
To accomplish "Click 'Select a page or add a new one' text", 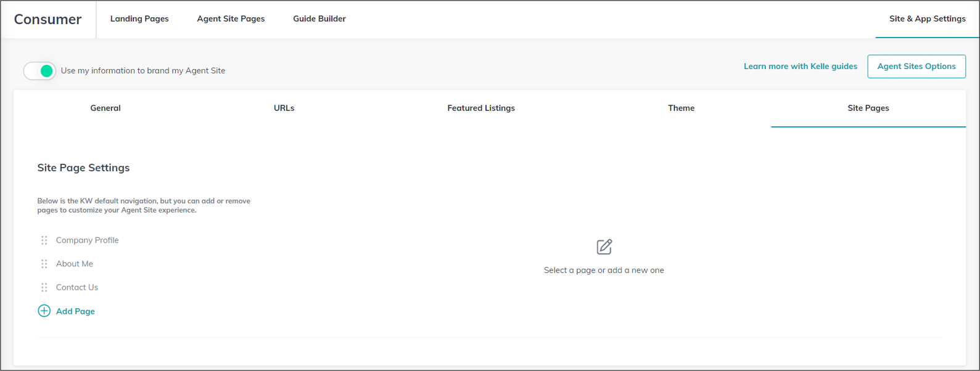I will 604,270.
